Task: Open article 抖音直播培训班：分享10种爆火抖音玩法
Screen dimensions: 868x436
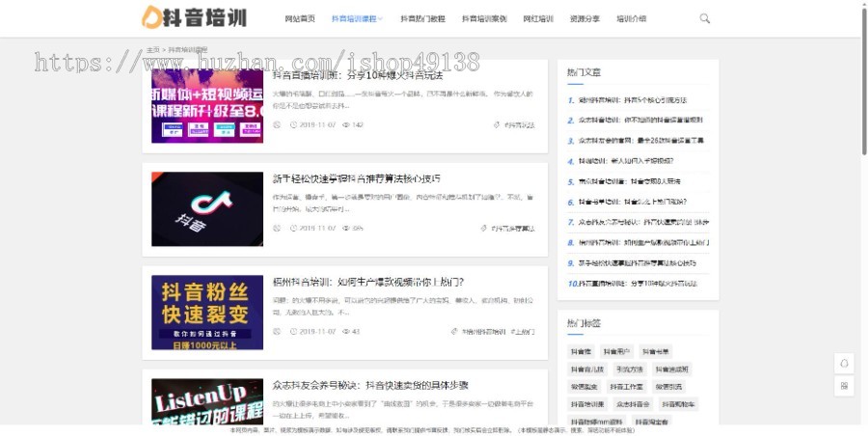Action: [x=358, y=75]
